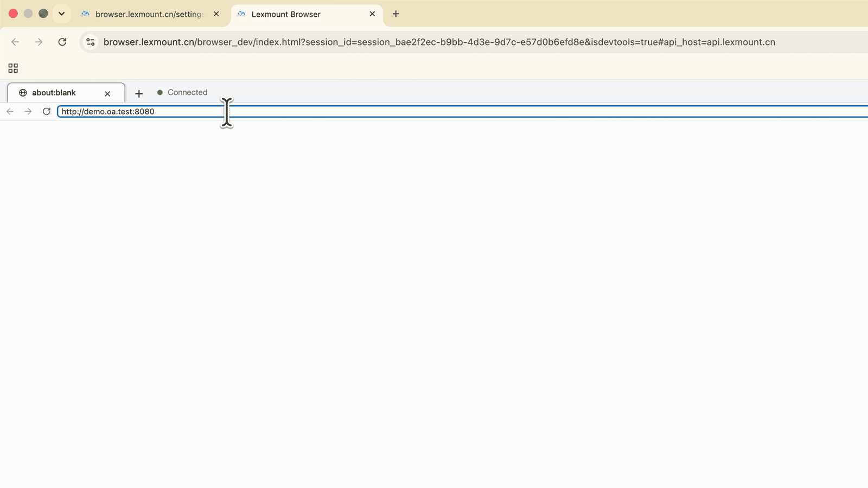Go back in the inner remote browser

10,111
